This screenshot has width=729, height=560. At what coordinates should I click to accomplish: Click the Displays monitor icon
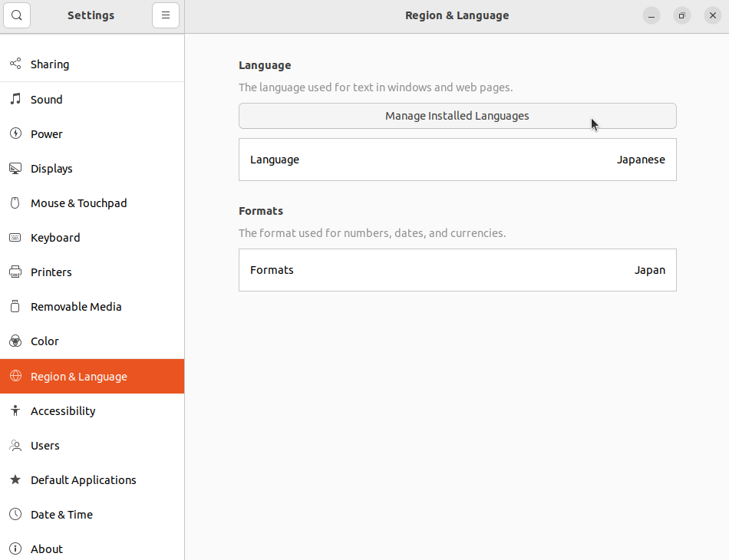[x=15, y=169]
